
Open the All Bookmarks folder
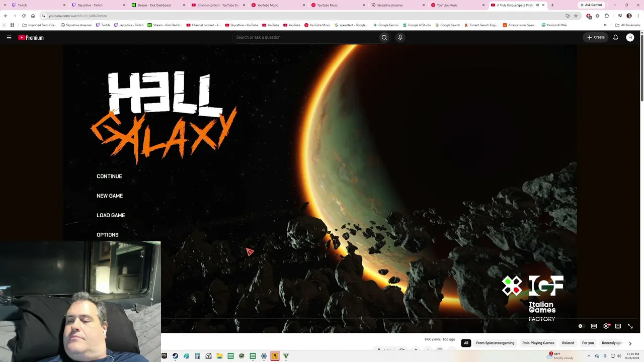pyautogui.click(x=627, y=25)
